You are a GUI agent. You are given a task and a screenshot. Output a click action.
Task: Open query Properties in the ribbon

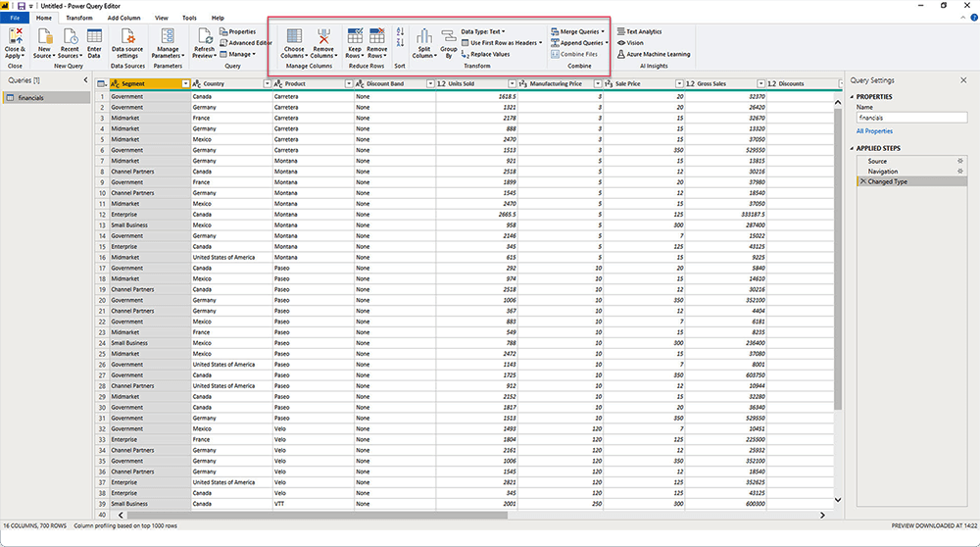(x=237, y=31)
